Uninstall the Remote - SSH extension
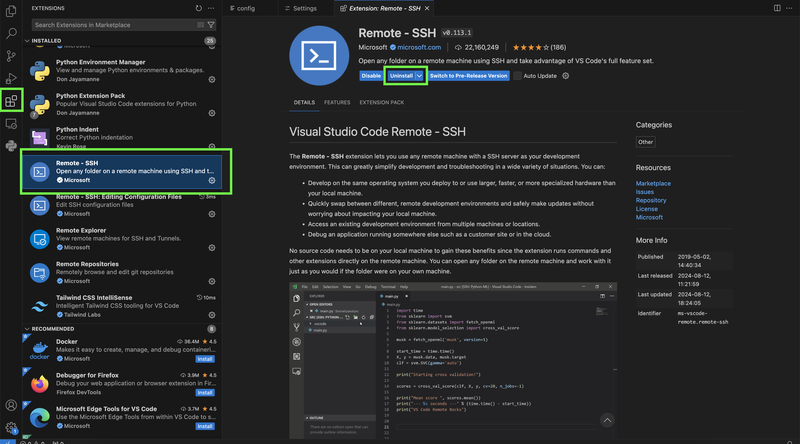Screen dimensions: 800x444 (x=401, y=76)
